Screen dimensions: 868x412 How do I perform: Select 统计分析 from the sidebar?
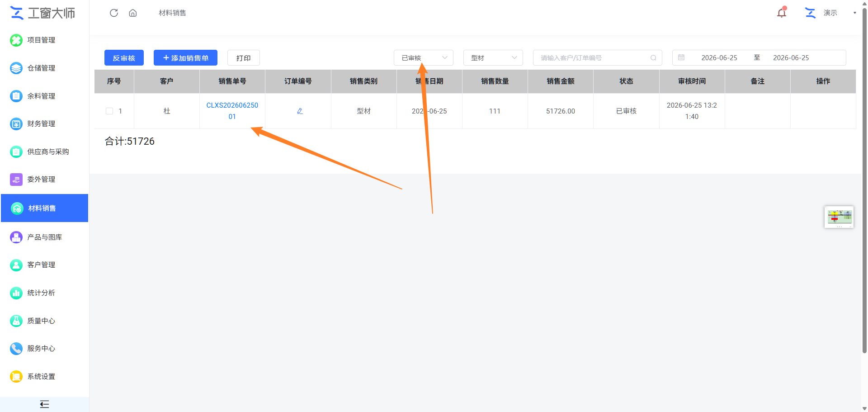pos(41,293)
